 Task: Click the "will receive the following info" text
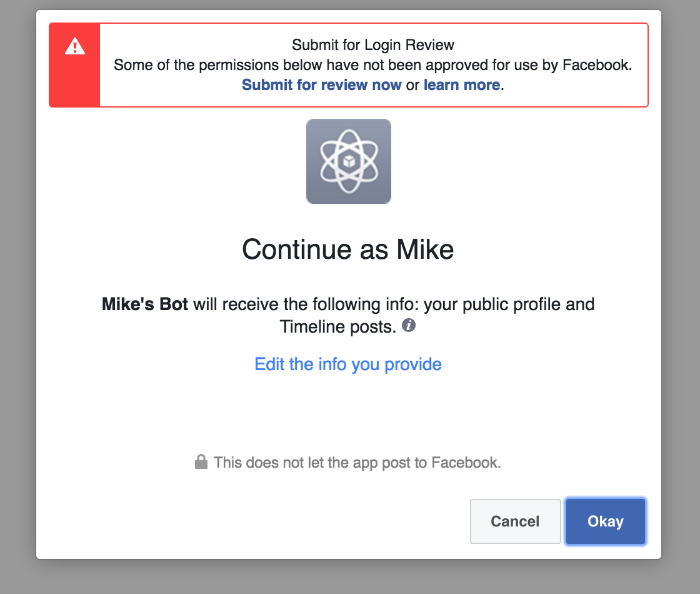[x=306, y=305]
